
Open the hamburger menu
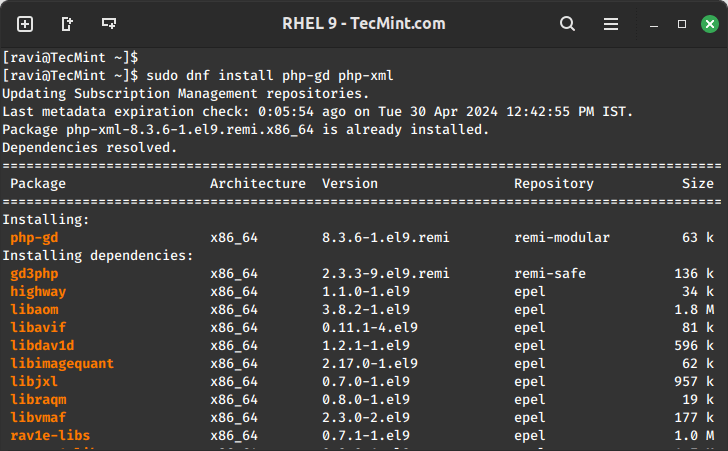click(x=610, y=23)
